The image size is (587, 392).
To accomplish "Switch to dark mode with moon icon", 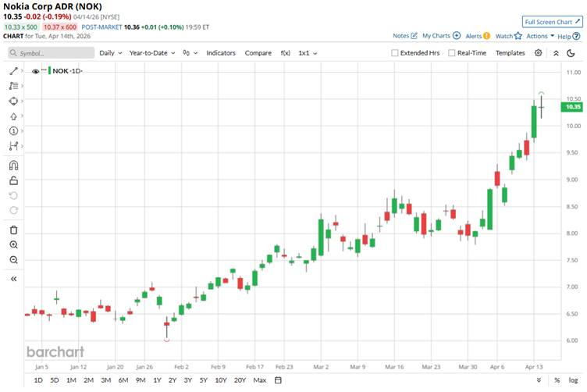I will coord(557,53).
